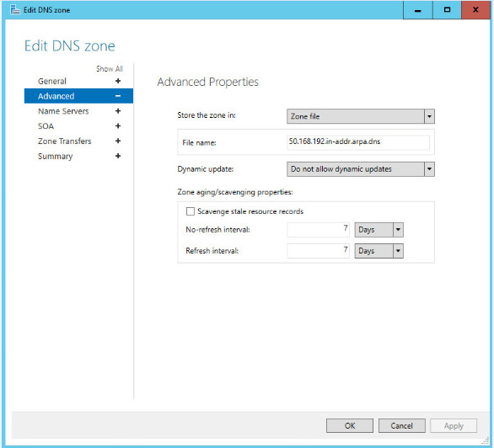Click the window resize grip in the corner
This screenshot has height=448, width=494.
486,441
